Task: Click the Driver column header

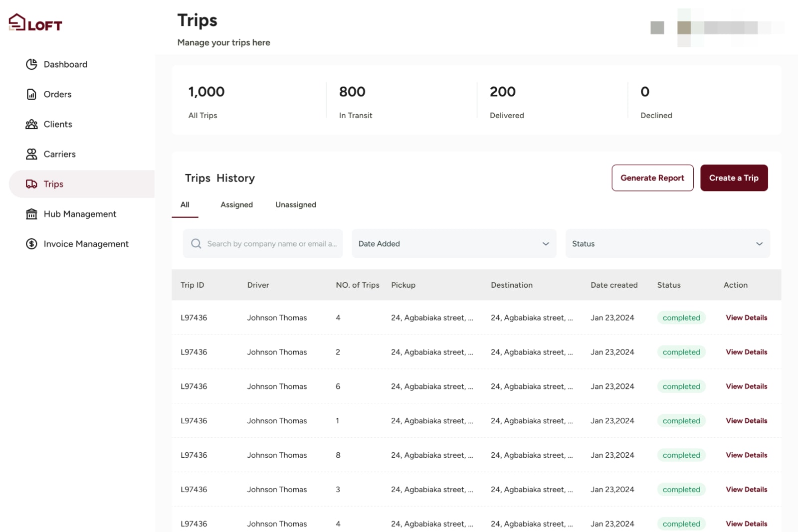Action: point(258,285)
